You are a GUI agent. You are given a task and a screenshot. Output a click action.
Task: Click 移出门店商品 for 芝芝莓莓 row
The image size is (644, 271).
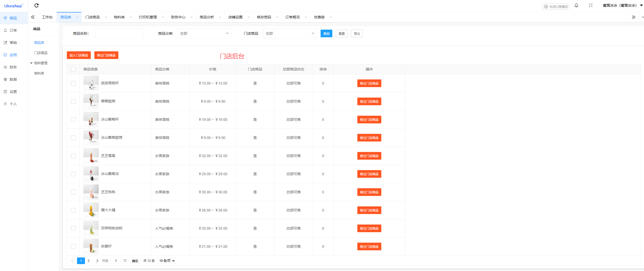[369, 156]
